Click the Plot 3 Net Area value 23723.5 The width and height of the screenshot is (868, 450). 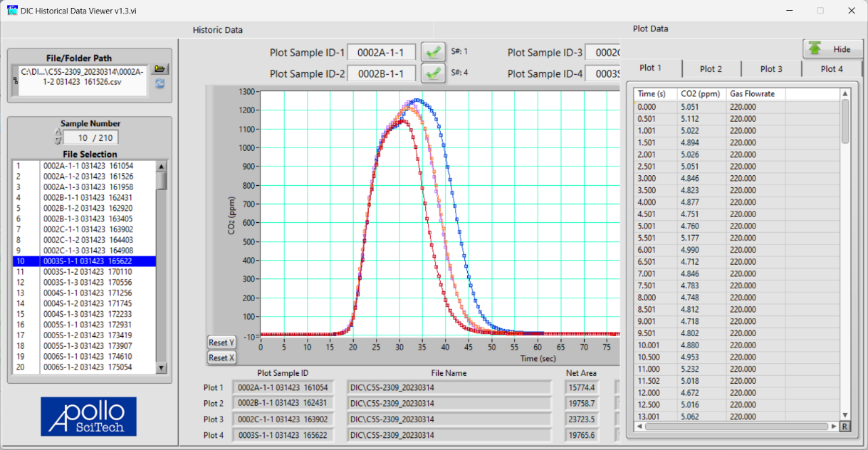(582, 419)
